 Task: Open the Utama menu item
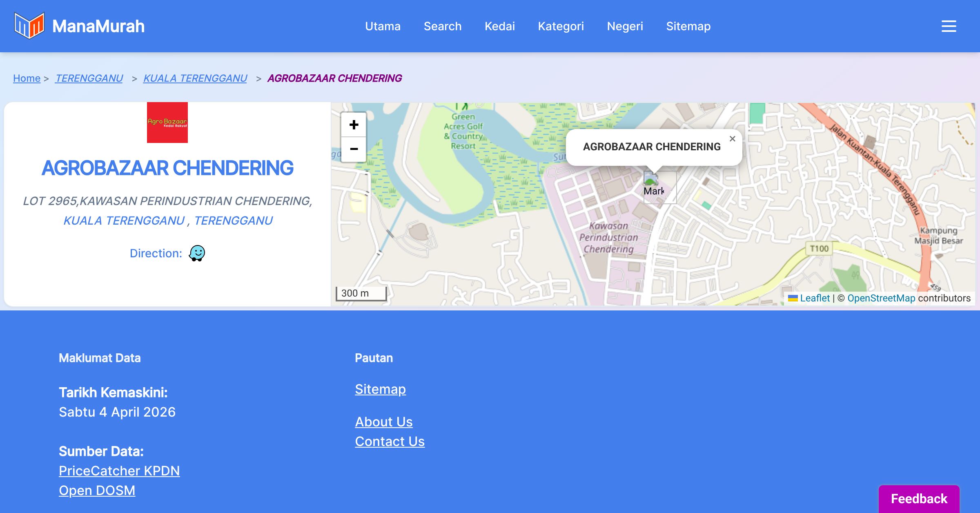click(383, 26)
